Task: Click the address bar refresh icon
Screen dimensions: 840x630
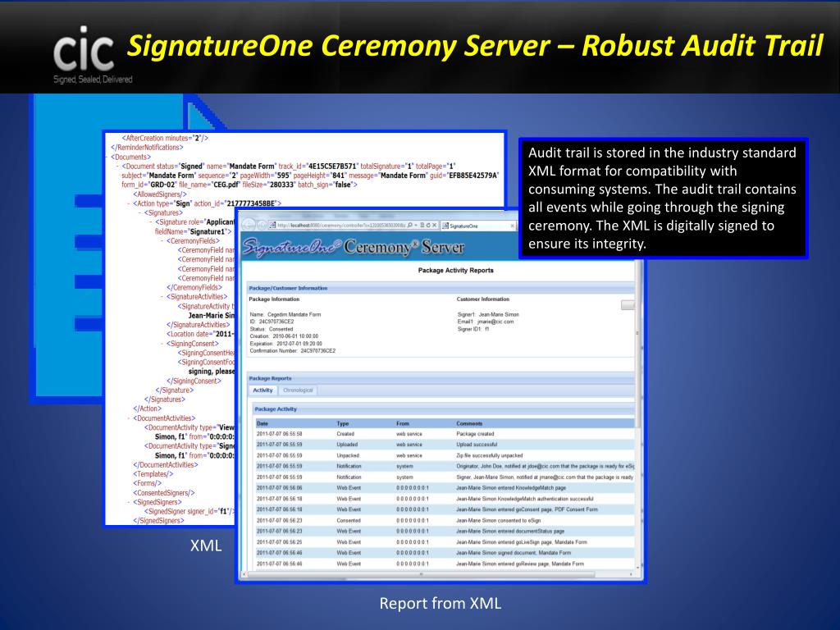Action: point(427,226)
